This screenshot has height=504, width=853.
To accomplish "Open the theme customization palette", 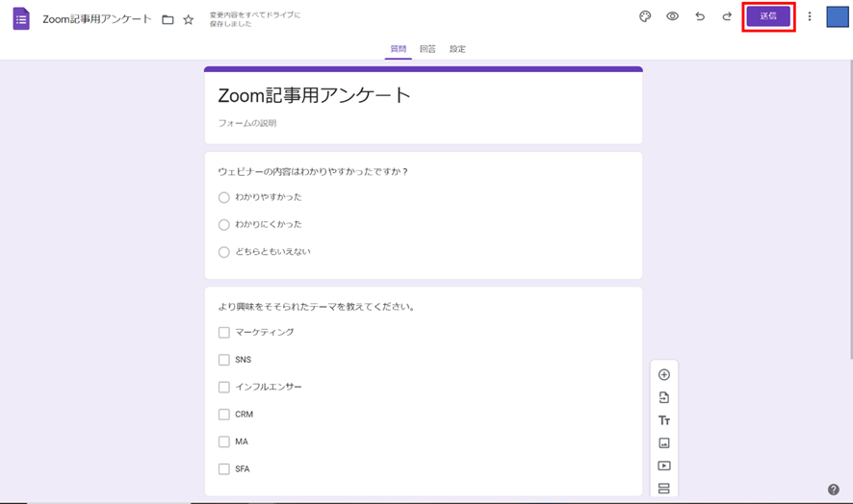I will pos(645,16).
